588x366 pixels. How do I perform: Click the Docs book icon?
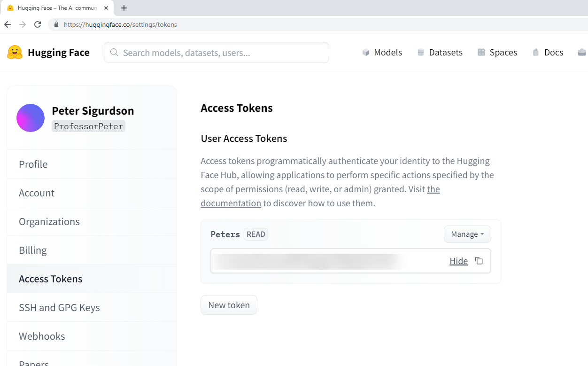coord(536,53)
